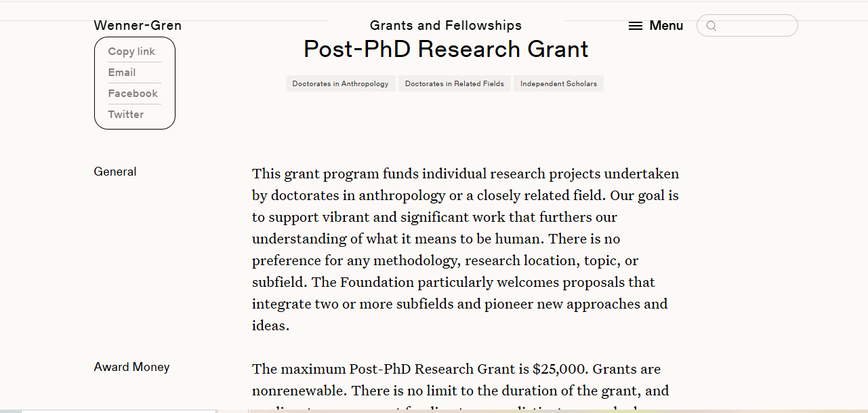The height and width of the screenshot is (413, 868).
Task: Share the grant page on Facebook
Action: click(x=133, y=94)
